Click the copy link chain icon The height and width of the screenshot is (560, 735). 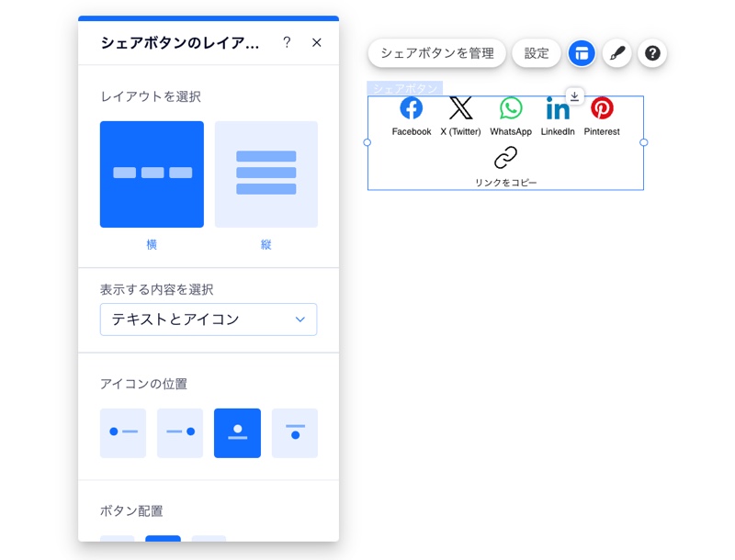(506, 157)
